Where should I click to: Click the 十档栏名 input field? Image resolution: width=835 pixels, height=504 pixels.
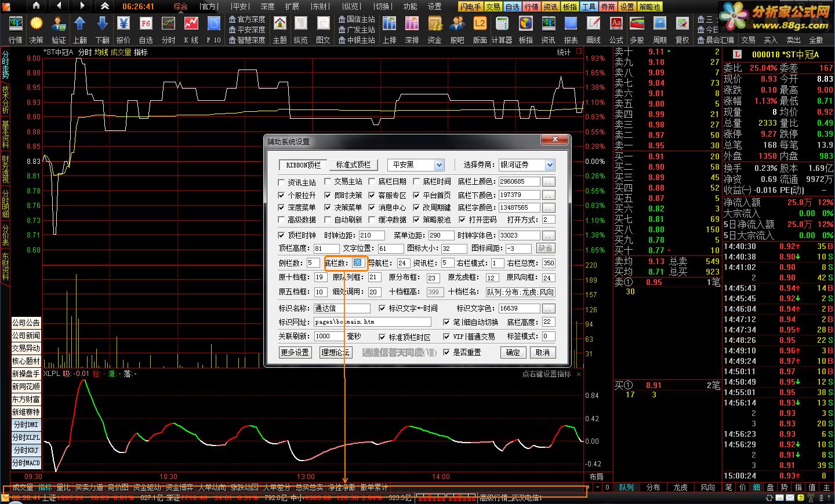coord(520,292)
